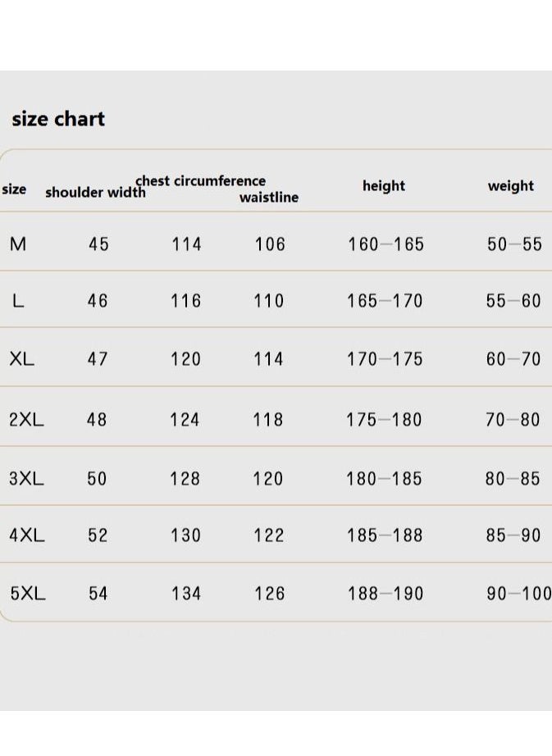Click shoulder width value 47
This screenshot has height=756, width=552.
[x=98, y=359]
